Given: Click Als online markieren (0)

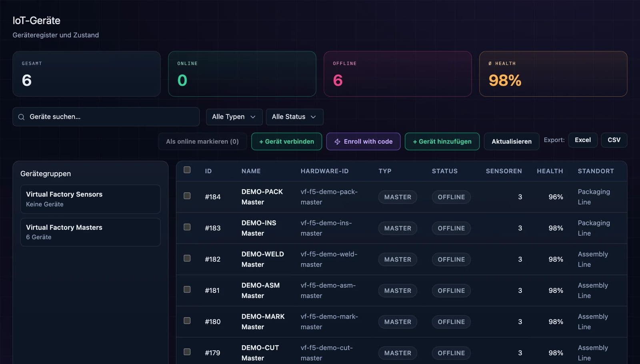Looking at the screenshot, I should (x=202, y=141).
